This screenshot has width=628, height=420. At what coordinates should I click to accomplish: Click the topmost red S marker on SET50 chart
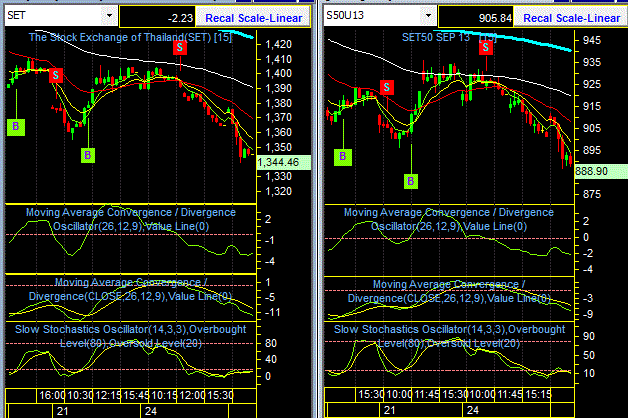pos(486,48)
